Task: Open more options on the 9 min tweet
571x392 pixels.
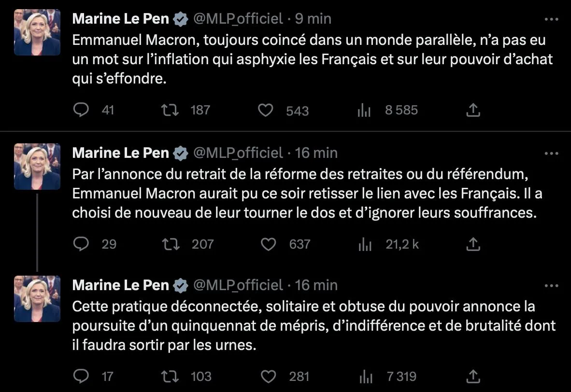Action: (551, 20)
